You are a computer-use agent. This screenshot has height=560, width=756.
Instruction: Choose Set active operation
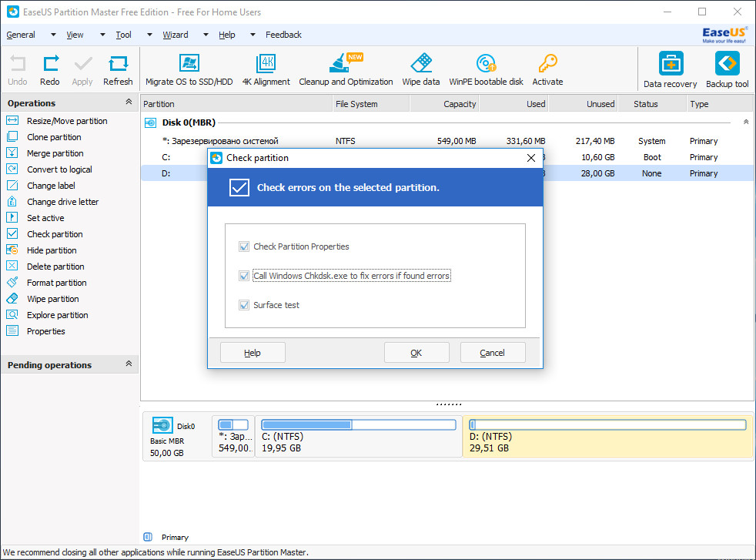click(x=45, y=218)
